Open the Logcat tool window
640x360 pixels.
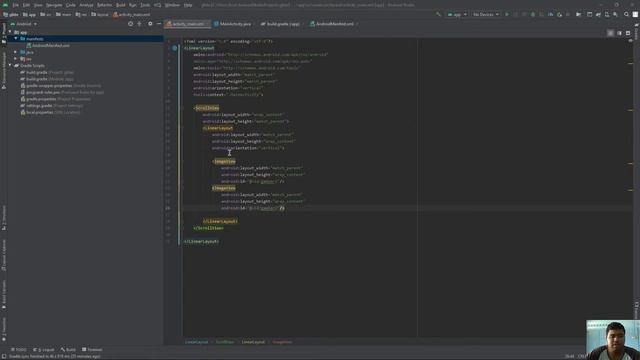pyautogui.click(x=44, y=350)
